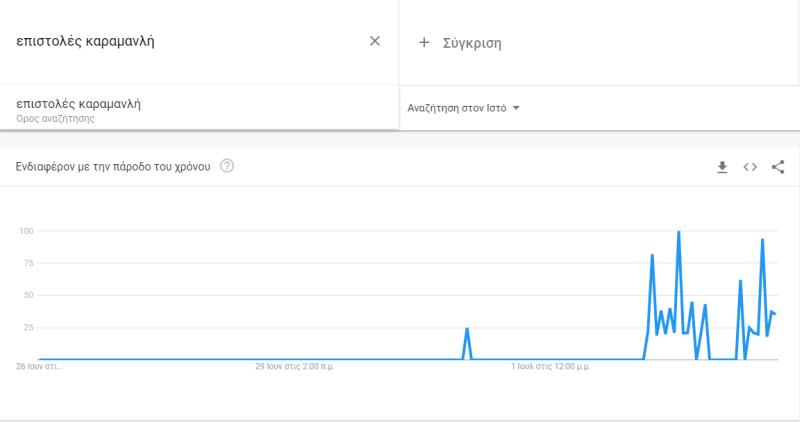Image resolution: width=800 pixels, height=422 pixels.
Task: Open the embed code icon
Action: pyautogui.click(x=749, y=167)
